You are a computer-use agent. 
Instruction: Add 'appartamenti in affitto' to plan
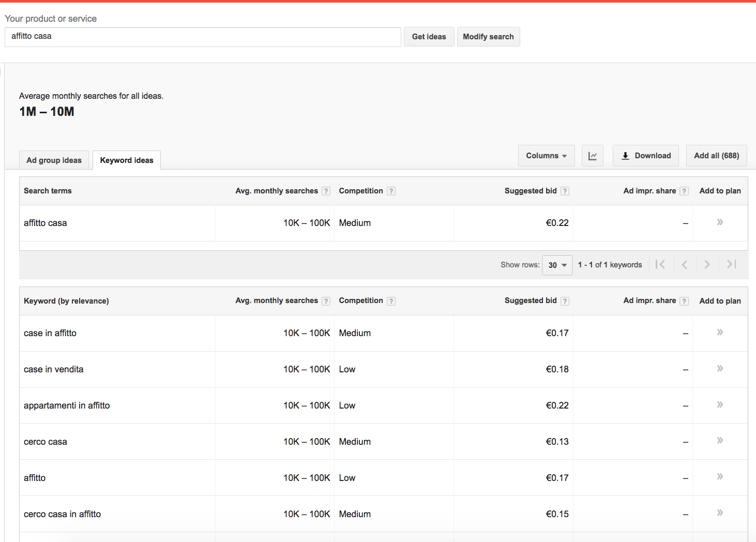(x=720, y=404)
